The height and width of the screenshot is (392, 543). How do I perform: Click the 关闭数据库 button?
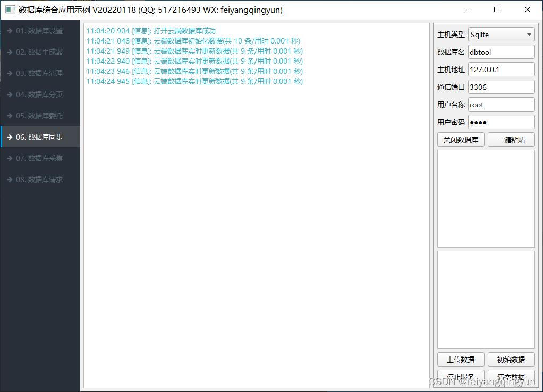pyautogui.click(x=461, y=140)
